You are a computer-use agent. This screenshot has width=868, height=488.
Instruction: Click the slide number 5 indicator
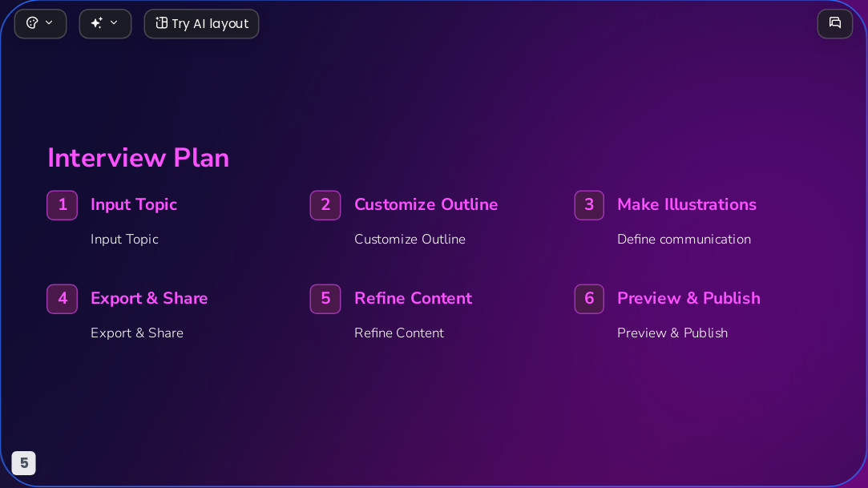tap(24, 463)
